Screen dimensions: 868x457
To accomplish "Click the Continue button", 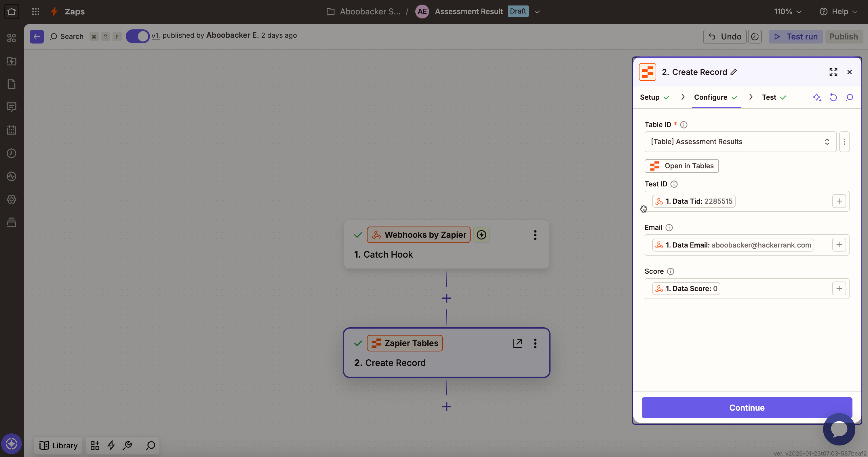I will [x=747, y=407].
